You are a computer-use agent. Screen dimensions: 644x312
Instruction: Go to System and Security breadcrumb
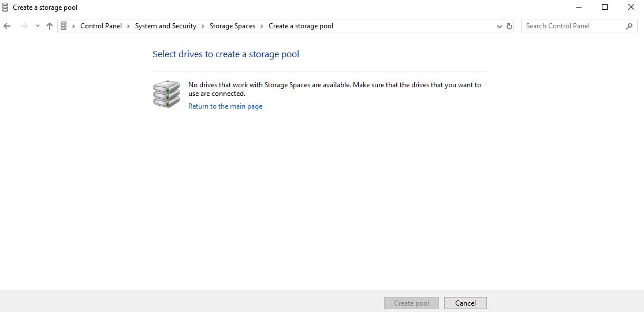pyautogui.click(x=165, y=26)
